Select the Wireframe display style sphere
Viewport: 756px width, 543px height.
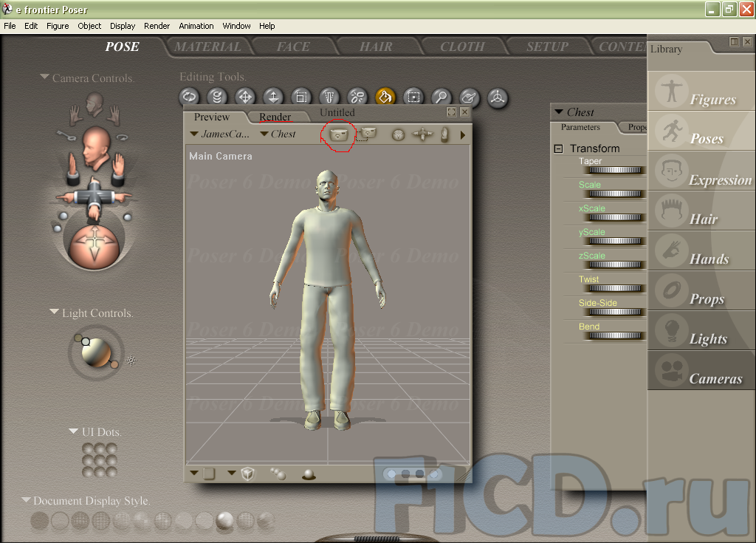click(x=80, y=521)
